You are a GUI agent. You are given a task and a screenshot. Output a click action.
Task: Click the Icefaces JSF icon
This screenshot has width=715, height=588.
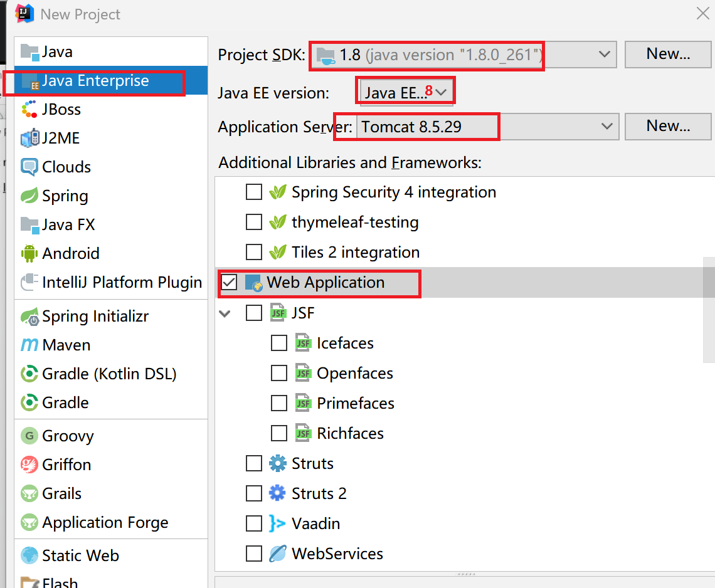[x=303, y=343]
